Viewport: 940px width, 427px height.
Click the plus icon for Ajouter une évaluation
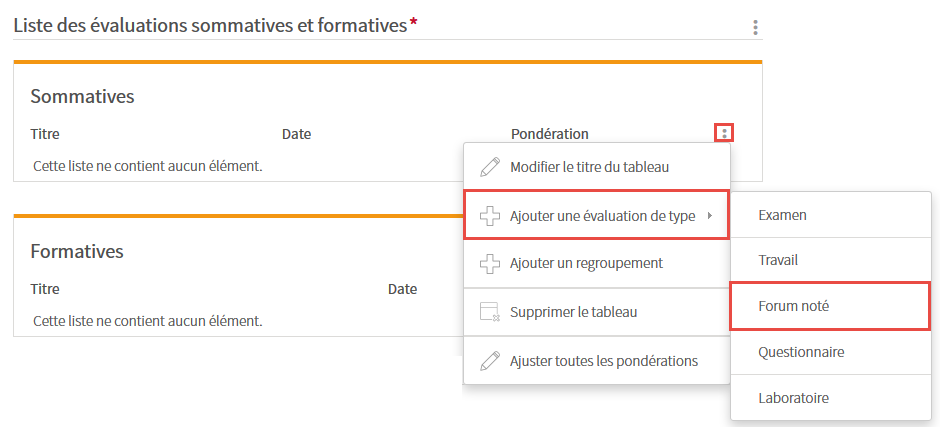click(x=490, y=216)
